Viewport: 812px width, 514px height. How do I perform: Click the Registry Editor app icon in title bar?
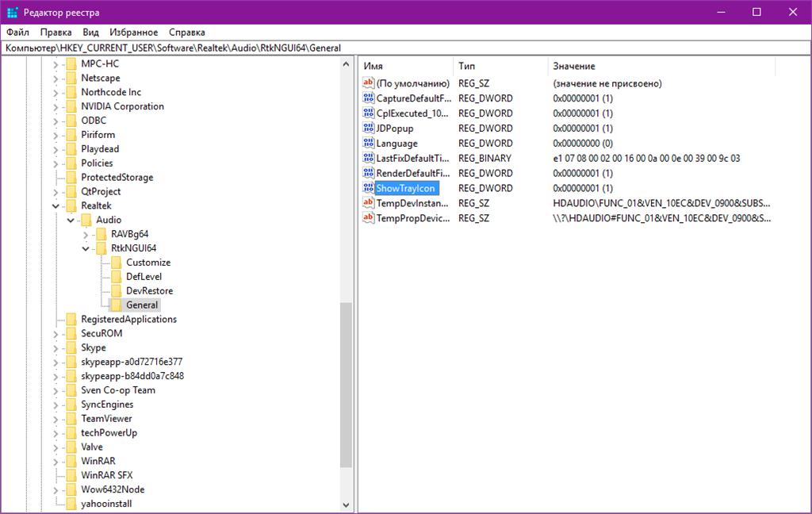[12, 12]
